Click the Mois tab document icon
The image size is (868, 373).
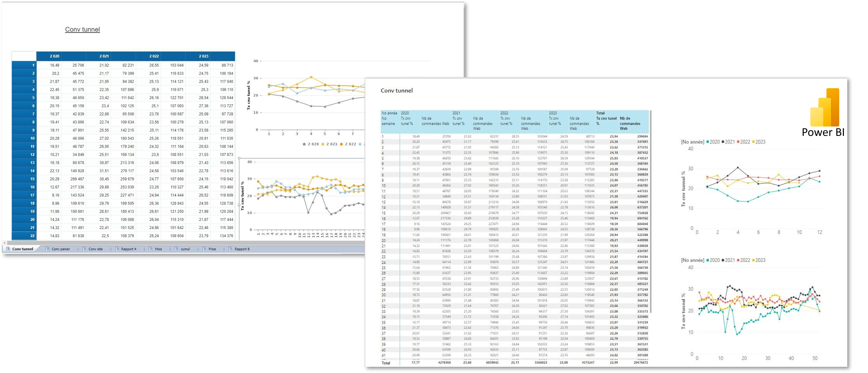click(151, 249)
